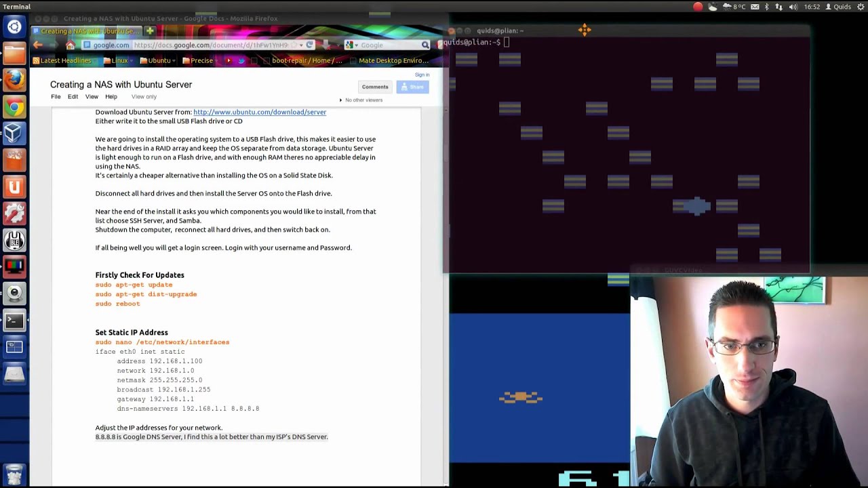Open the Edit menu in Google Docs
The width and height of the screenshot is (868, 488).
tap(73, 97)
